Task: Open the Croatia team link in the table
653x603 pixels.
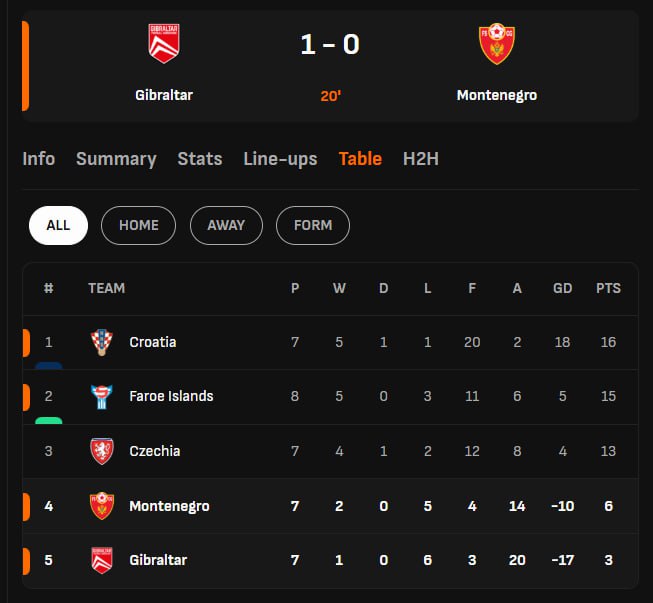Action: tap(153, 342)
